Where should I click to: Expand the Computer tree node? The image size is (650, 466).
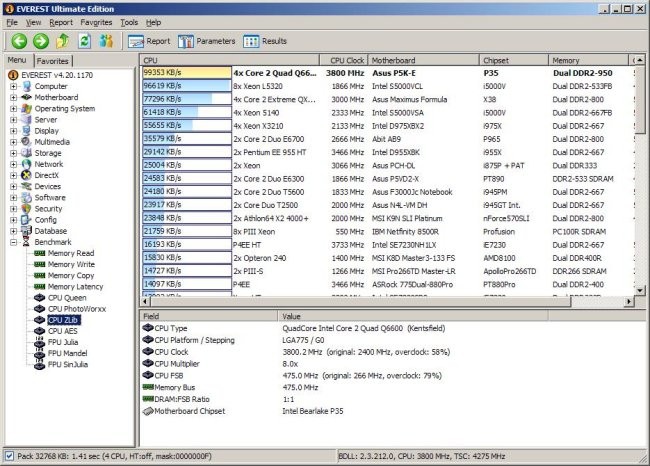[14, 87]
